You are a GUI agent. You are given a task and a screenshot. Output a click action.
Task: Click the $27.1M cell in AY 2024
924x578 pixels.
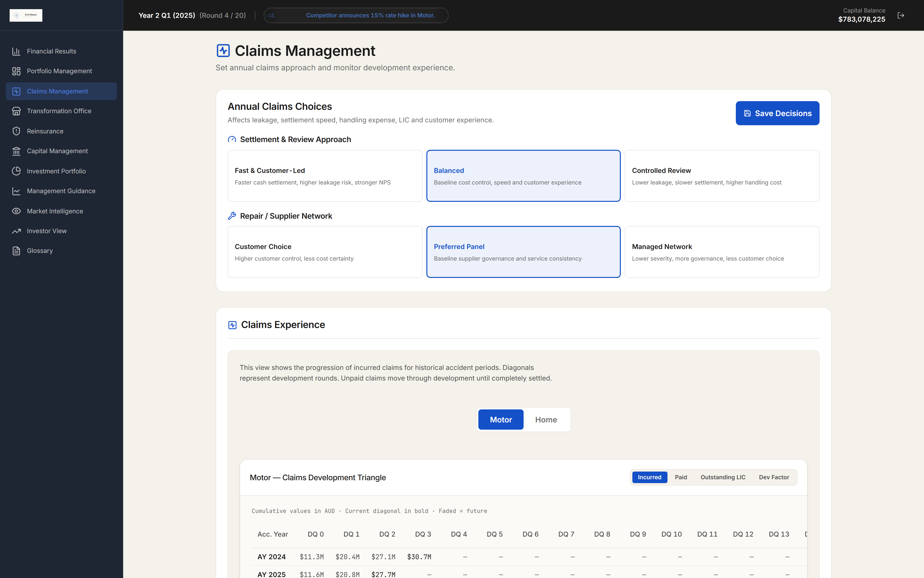click(383, 557)
